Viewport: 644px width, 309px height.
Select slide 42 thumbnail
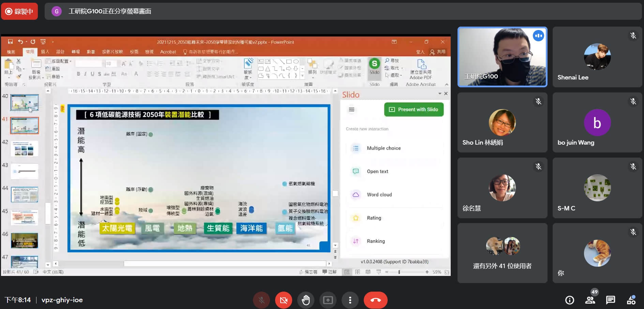tap(25, 149)
